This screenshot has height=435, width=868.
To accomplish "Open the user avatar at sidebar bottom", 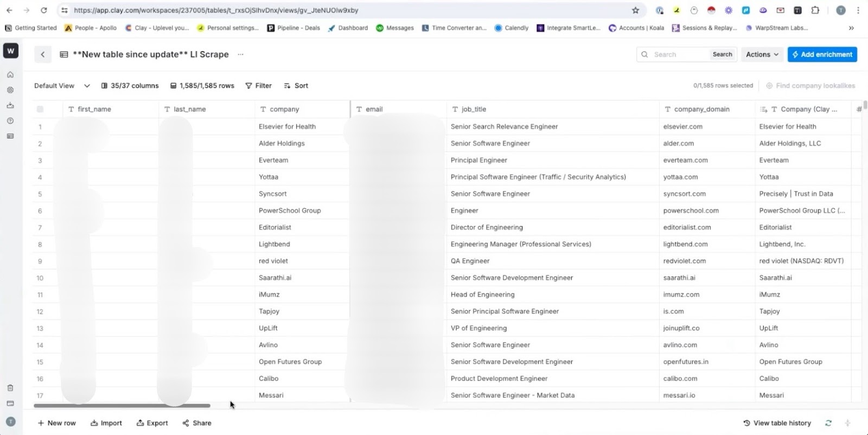I will tap(10, 421).
